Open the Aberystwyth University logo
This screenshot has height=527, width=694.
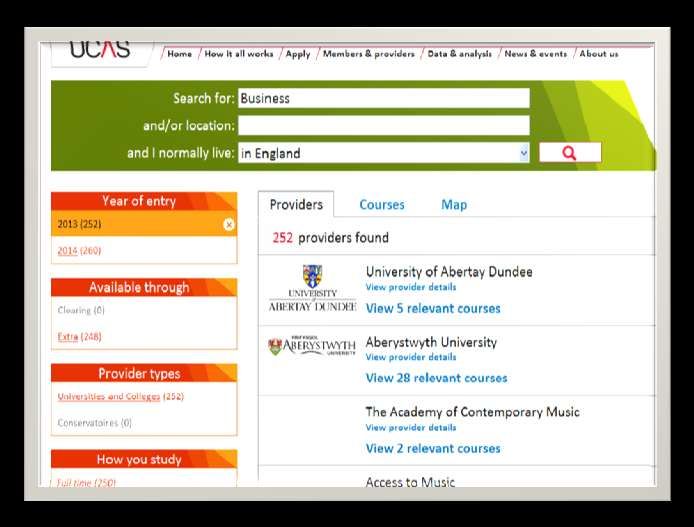pyautogui.click(x=312, y=346)
